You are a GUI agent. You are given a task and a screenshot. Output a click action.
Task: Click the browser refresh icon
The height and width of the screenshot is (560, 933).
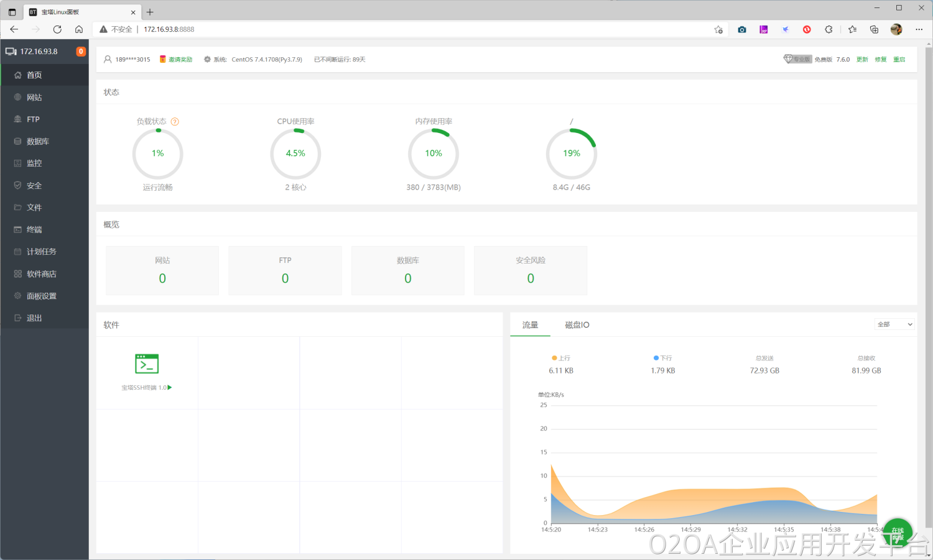pyautogui.click(x=57, y=29)
